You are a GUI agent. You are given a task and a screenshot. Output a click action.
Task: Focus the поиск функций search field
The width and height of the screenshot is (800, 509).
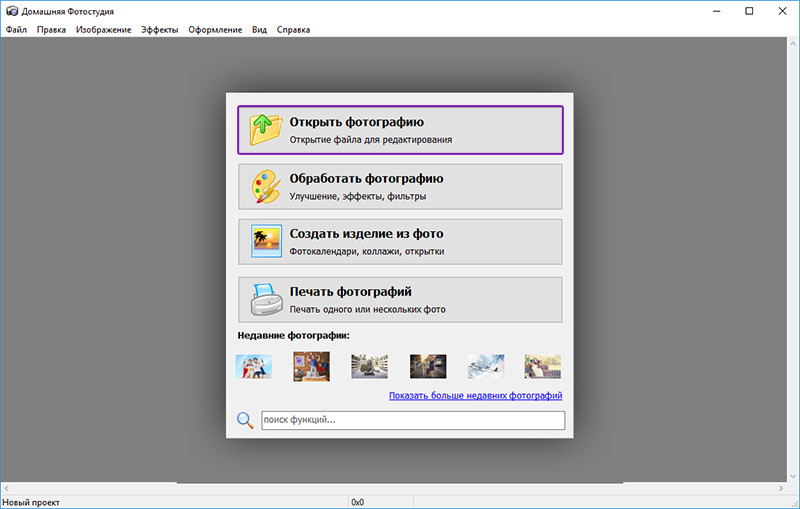click(x=413, y=420)
